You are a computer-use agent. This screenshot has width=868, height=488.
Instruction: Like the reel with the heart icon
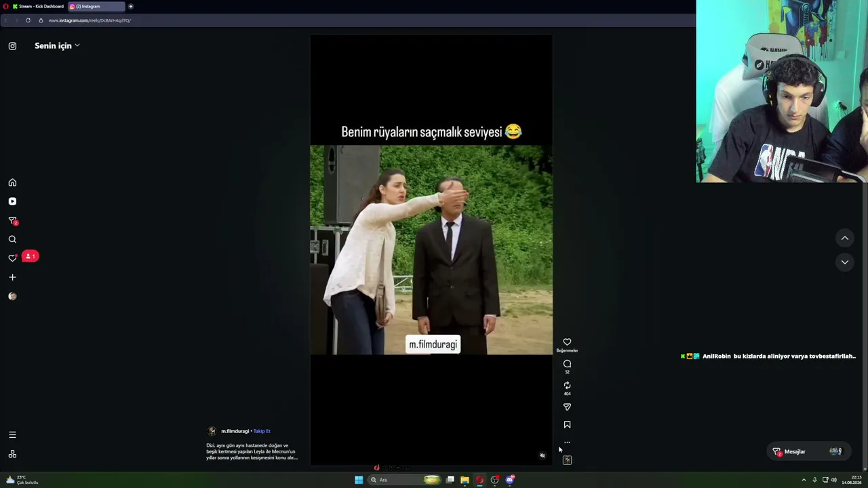click(x=567, y=342)
